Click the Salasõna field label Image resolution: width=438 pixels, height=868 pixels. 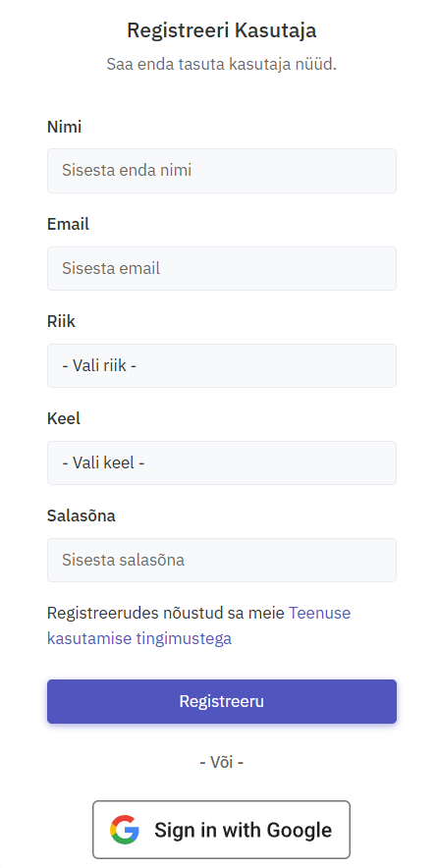tap(82, 515)
